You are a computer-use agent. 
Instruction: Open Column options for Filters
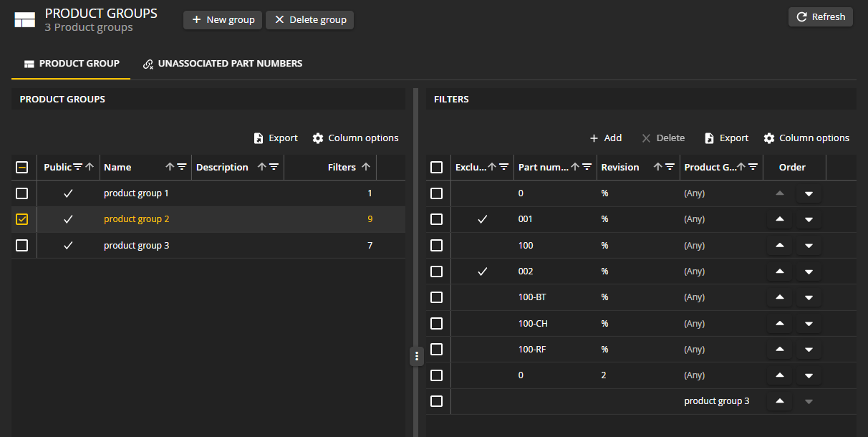(806, 138)
